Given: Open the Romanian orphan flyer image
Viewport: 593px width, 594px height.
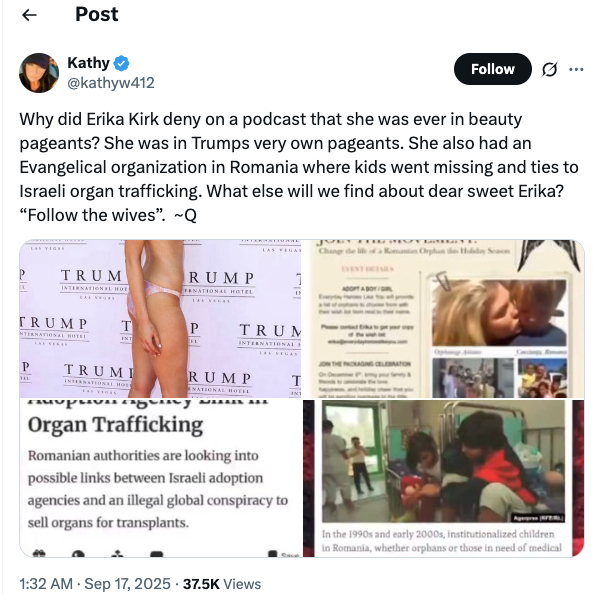Looking at the screenshot, I should [x=443, y=319].
